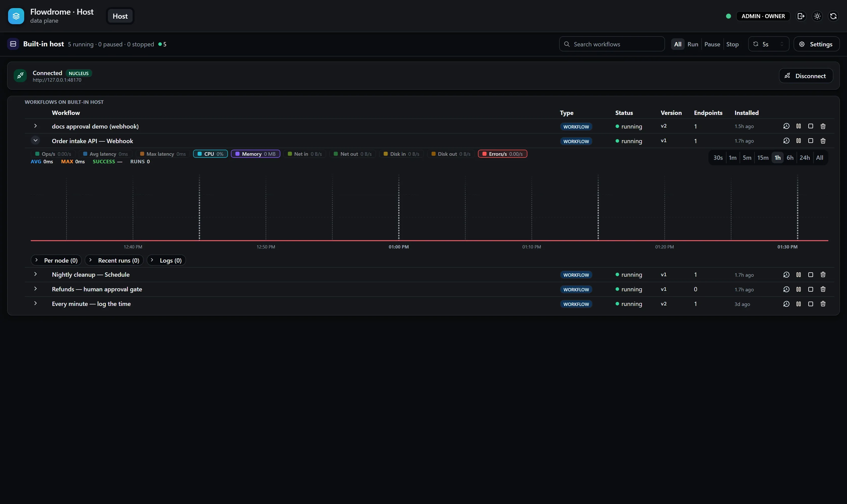The image size is (847, 504).
Task: Select the Run workflow filter
Action: coord(693,44)
